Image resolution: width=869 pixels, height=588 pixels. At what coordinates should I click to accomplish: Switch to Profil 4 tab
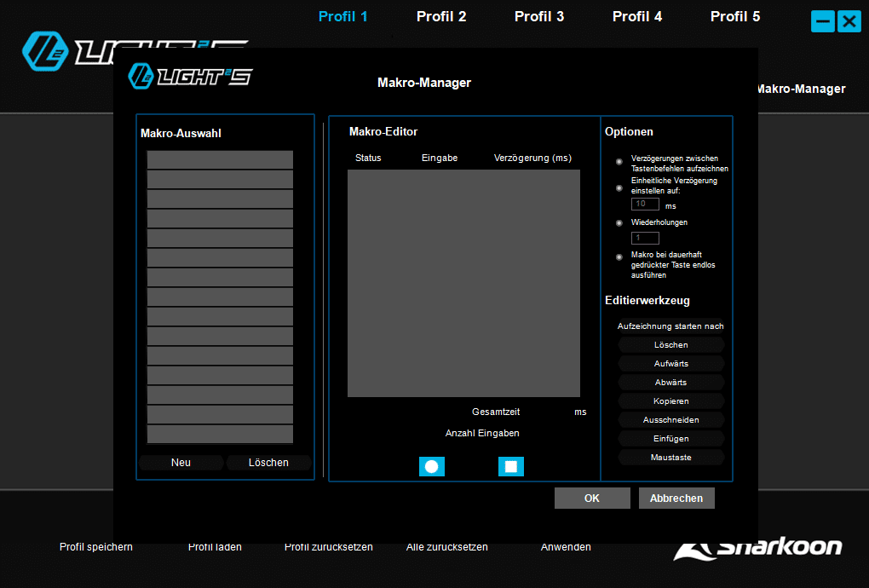(x=637, y=16)
